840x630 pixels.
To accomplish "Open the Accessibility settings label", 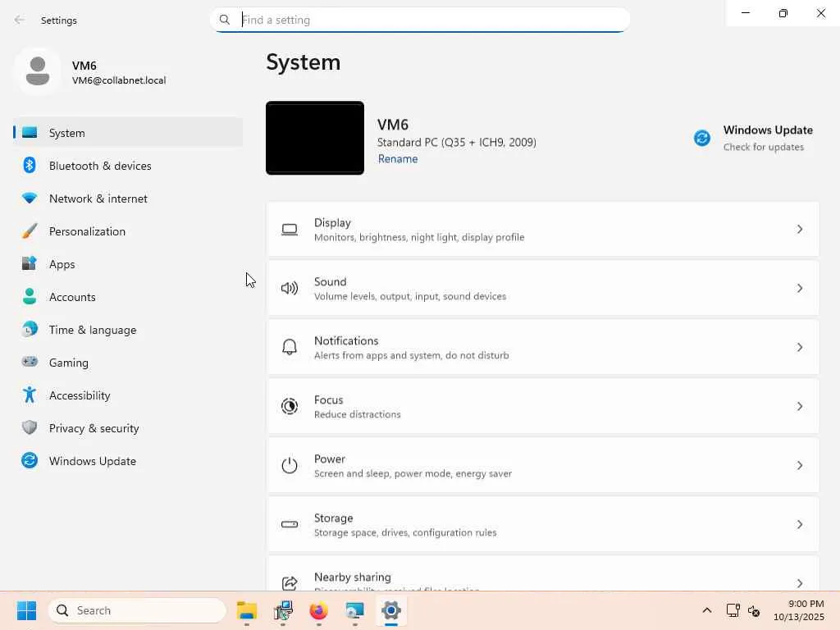I will (80, 395).
